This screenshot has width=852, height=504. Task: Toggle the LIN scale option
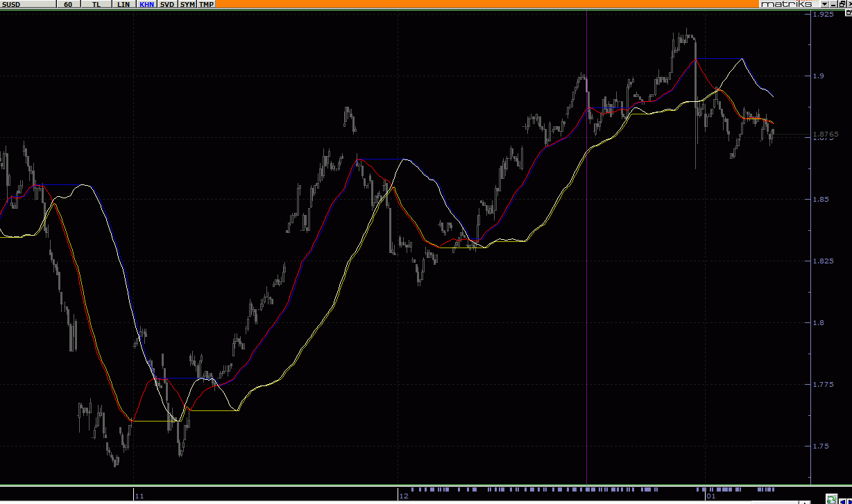(123, 4)
